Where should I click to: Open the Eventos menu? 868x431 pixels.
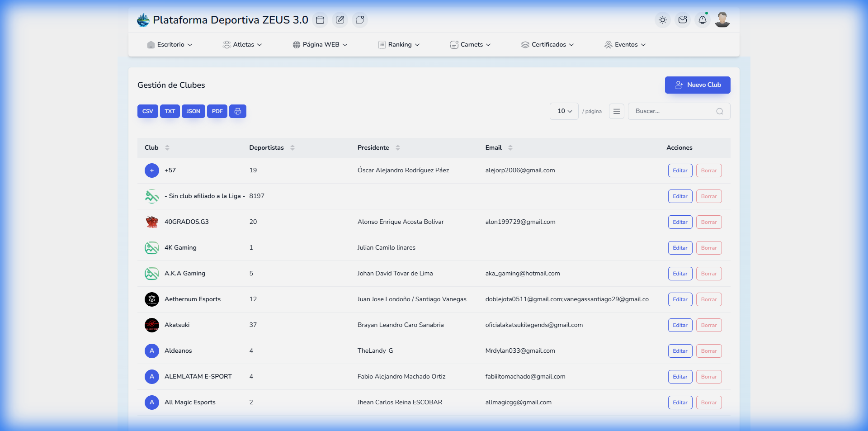625,45
